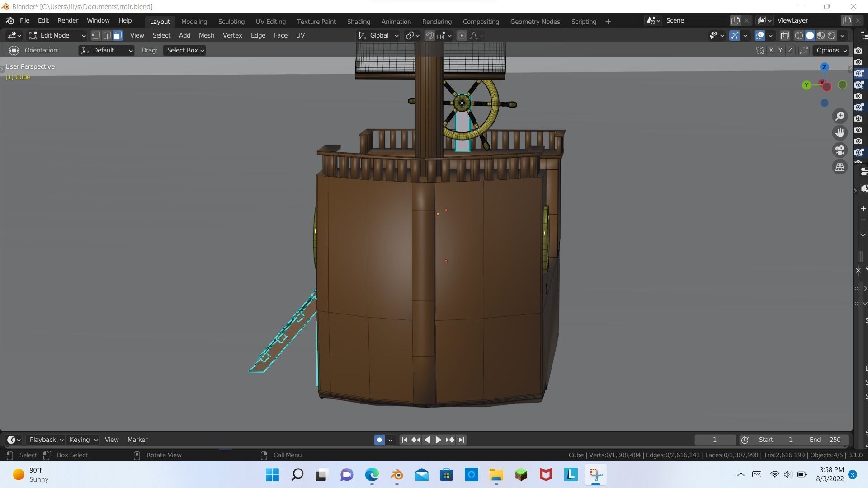This screenshot has height=488, width=868.
Task: Toggle the auto keying record button
Action: pyautogui.click(x=379, y=440)
